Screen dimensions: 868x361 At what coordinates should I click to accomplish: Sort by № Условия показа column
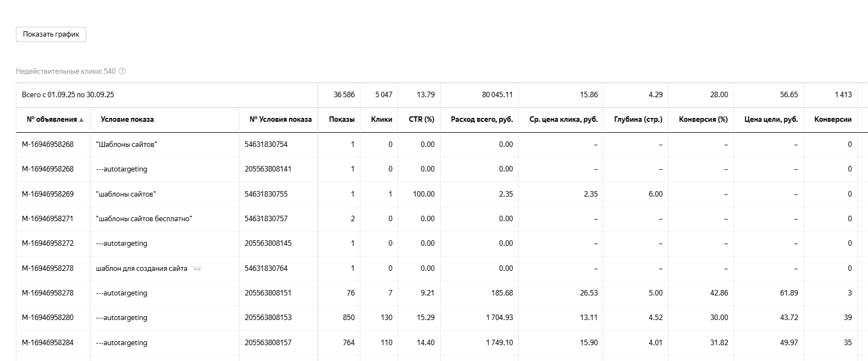tap(280, 120)
